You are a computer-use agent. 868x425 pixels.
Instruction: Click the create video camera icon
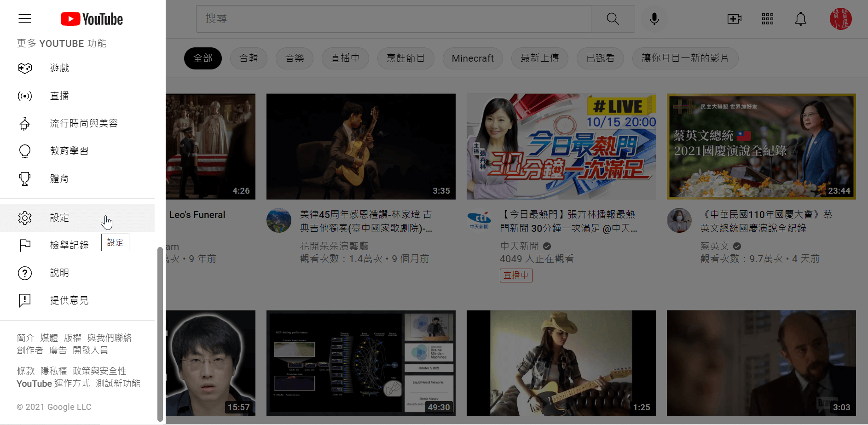click(734, 19)
